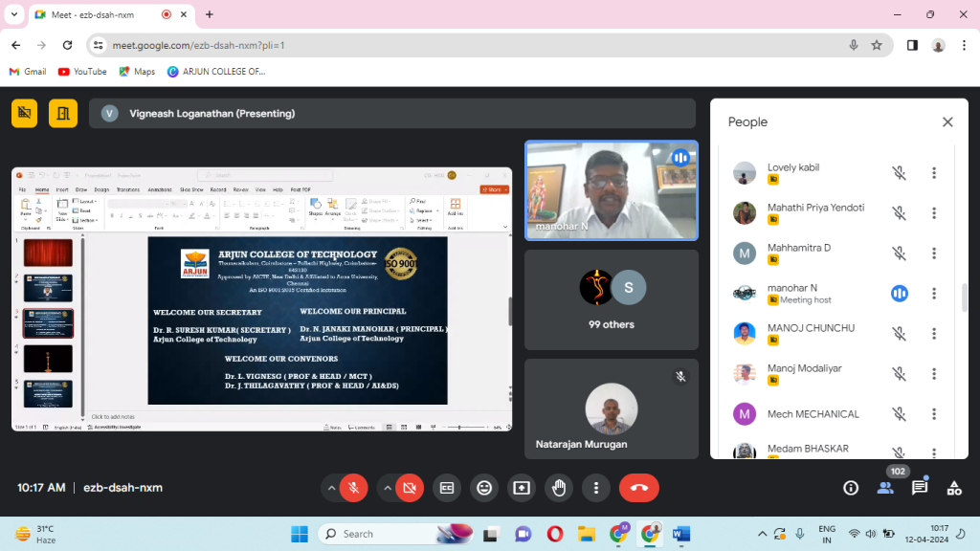
Task: Open the chat with everyone icon
Action: coord(920,488)
